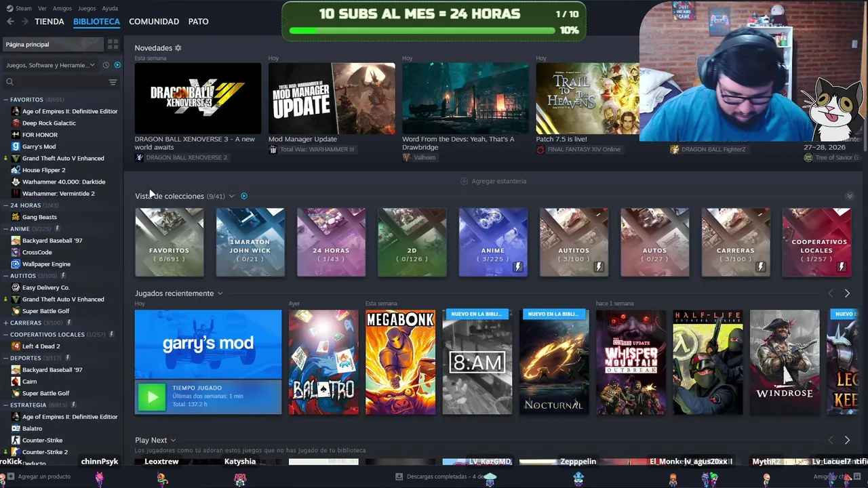Screen dimensions: 868x488
Task: Open the Juegos menu
Action: pos(87,8)
